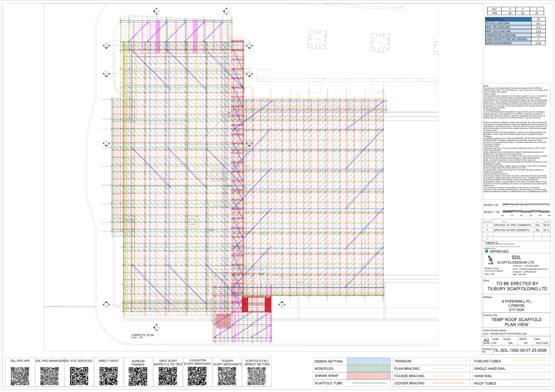Click the SDL PRO APP QR code

20,376
